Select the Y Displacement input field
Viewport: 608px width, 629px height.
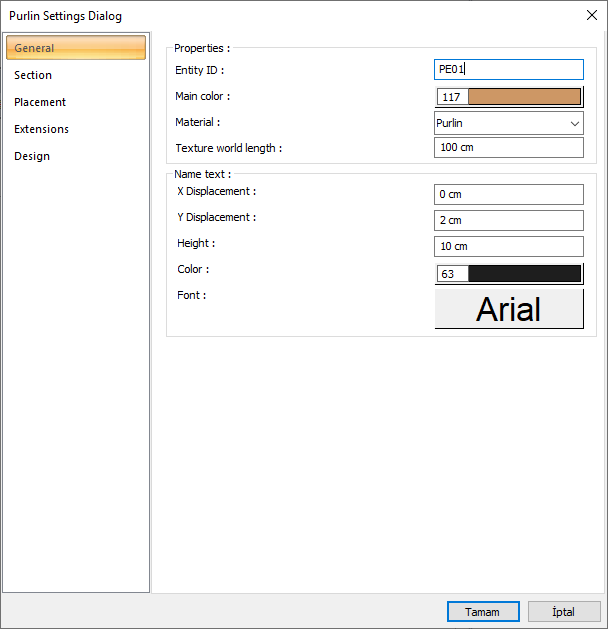point(508,221)
